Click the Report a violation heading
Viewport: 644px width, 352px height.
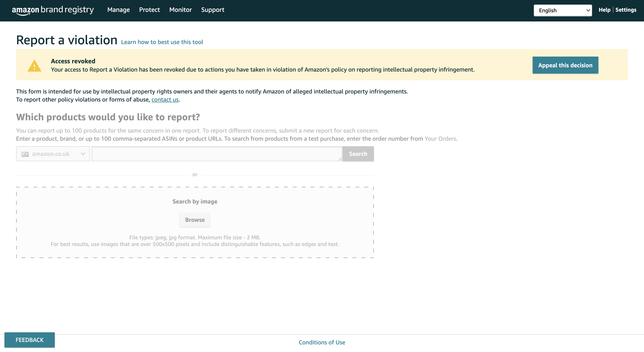(67, 40)
